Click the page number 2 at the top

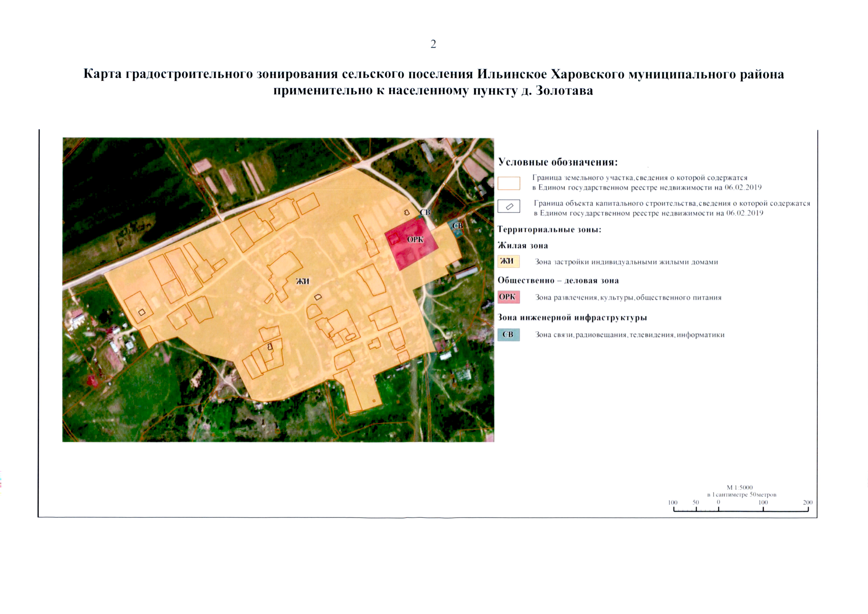(x=433, y=44)
